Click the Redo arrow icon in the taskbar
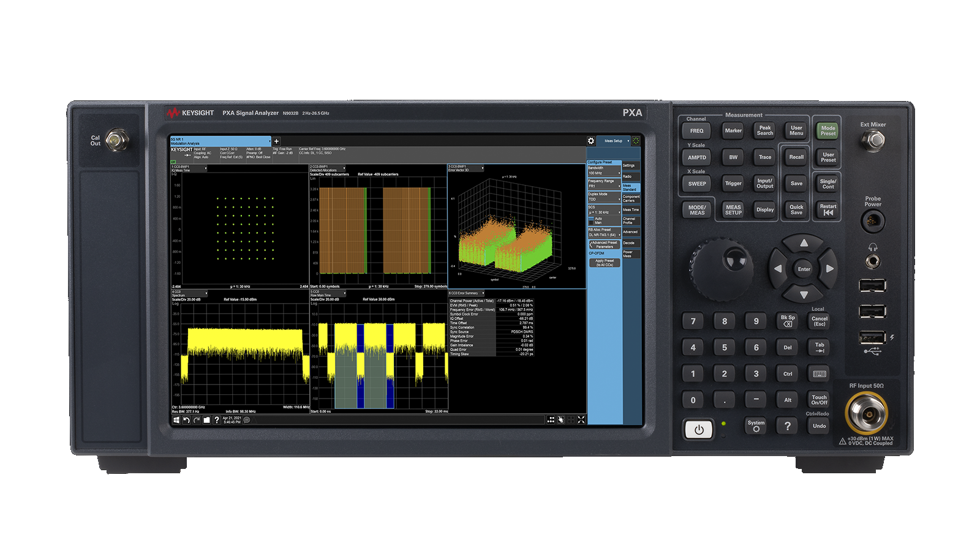 tap(195, 420)
